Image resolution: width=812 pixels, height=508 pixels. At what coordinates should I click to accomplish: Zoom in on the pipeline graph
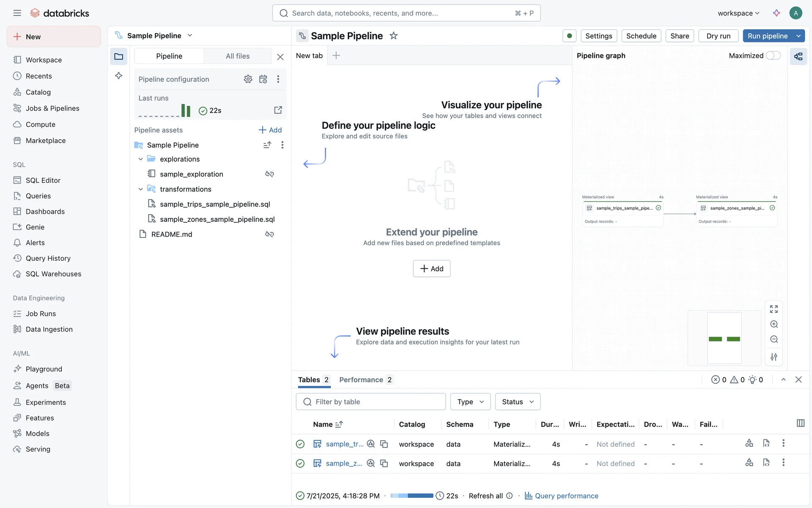point(774,324)
